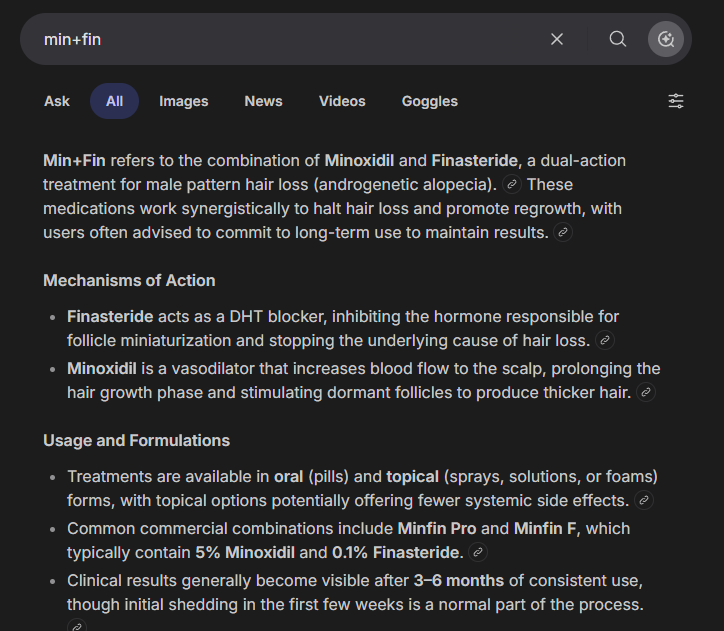Open the search filter settings sliders icon
724x631 pixels.
(x=676, y=101)
